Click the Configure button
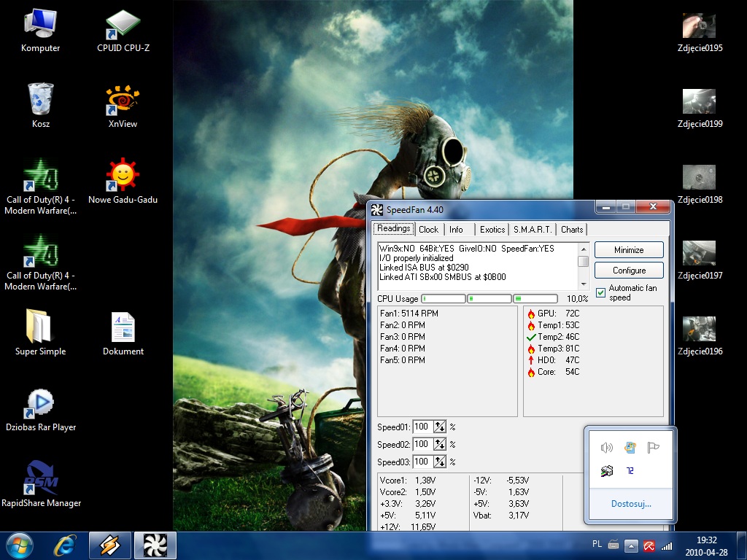Viewport: 747px width, 560px height. [x=629, y=271]
